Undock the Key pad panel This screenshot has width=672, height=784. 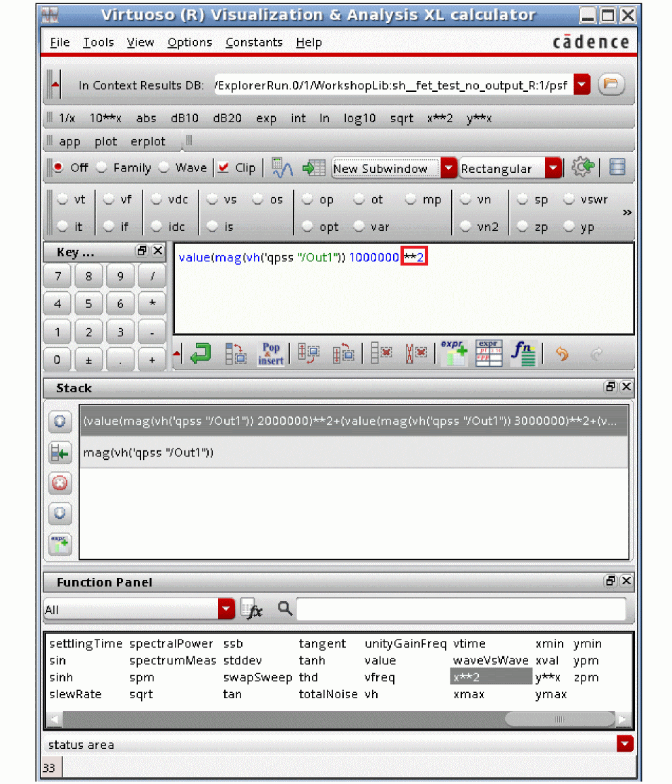pyautogui.click(x=142, y=251)
